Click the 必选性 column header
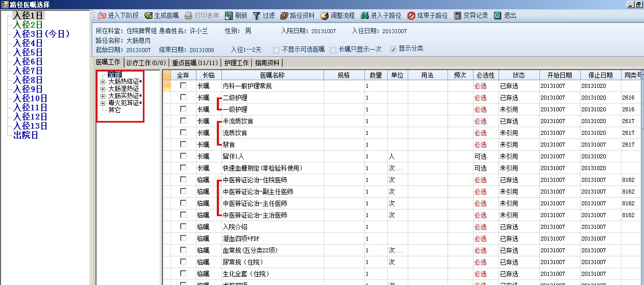Screen dimensions: 644x285 coord(485,75)
